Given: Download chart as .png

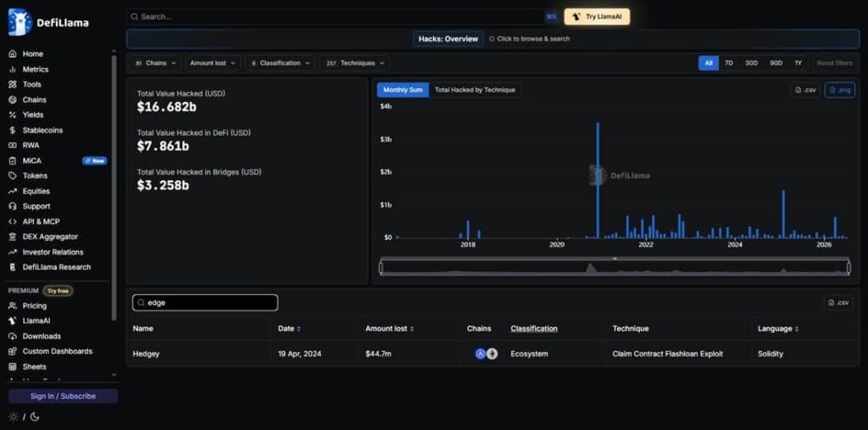Looking at the screenshot, I should coord(840,90).
